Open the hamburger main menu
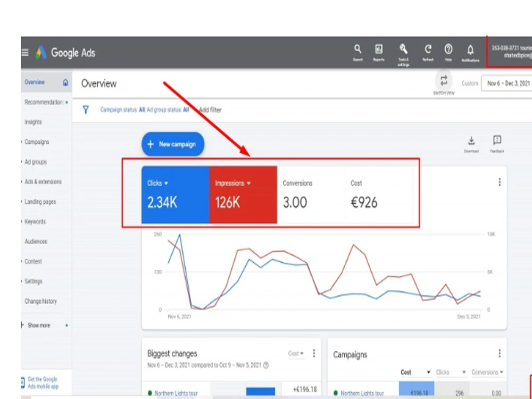The width and height of the screenshot is (532, 399). [25, 53]
